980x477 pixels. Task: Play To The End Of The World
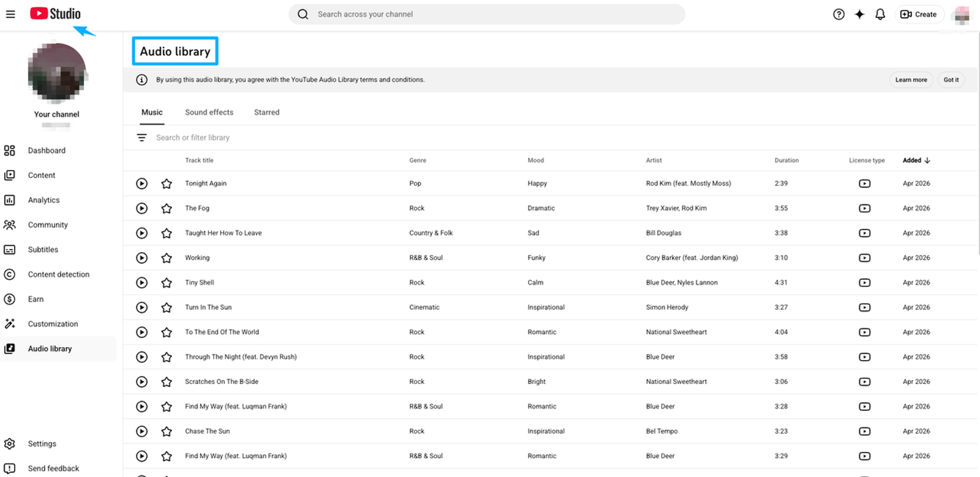click(141, 332)
